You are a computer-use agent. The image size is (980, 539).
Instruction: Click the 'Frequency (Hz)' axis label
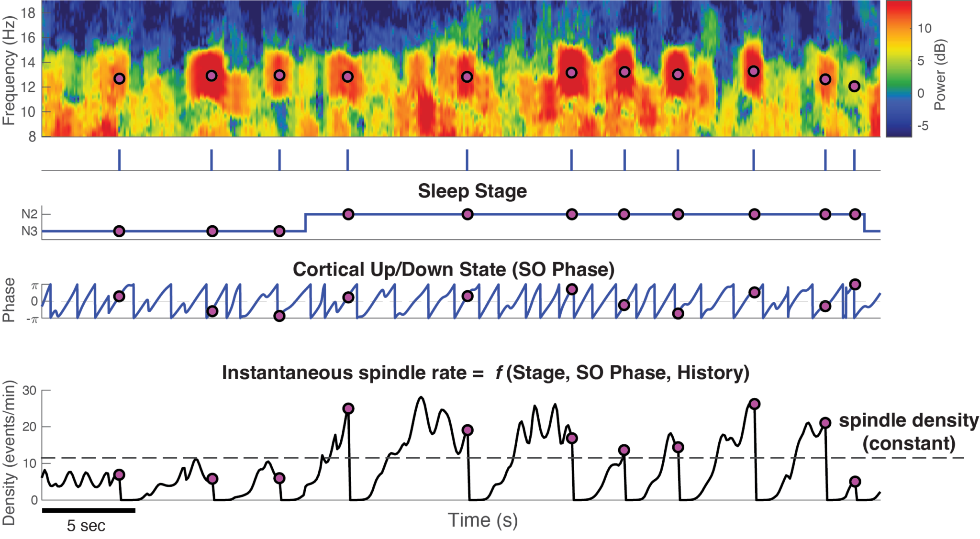[9, 71]
